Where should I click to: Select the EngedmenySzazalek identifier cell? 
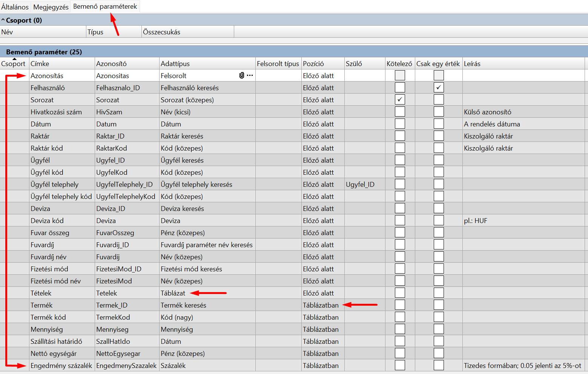(127, 365)
